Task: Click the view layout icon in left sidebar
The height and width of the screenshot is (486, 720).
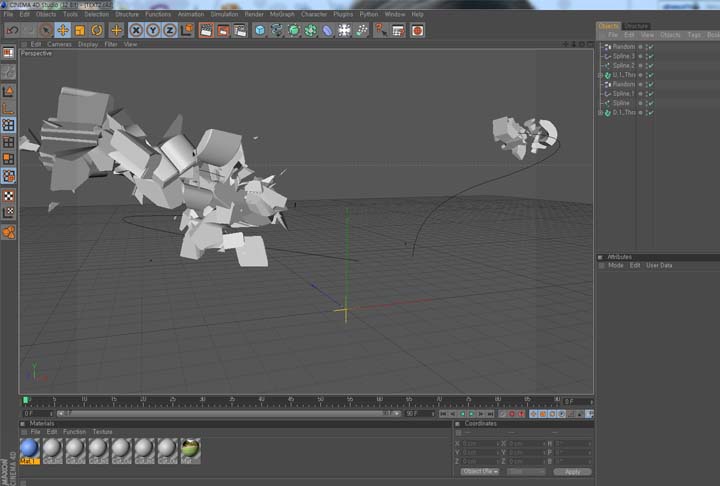Action: (8, 53)
